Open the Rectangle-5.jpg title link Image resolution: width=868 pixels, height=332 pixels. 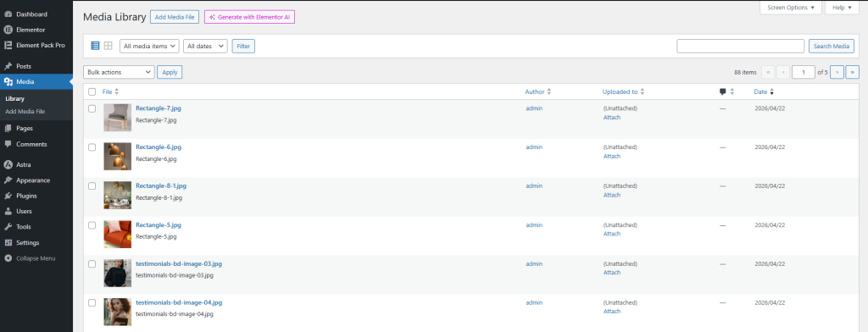click(x=159, y=225)
